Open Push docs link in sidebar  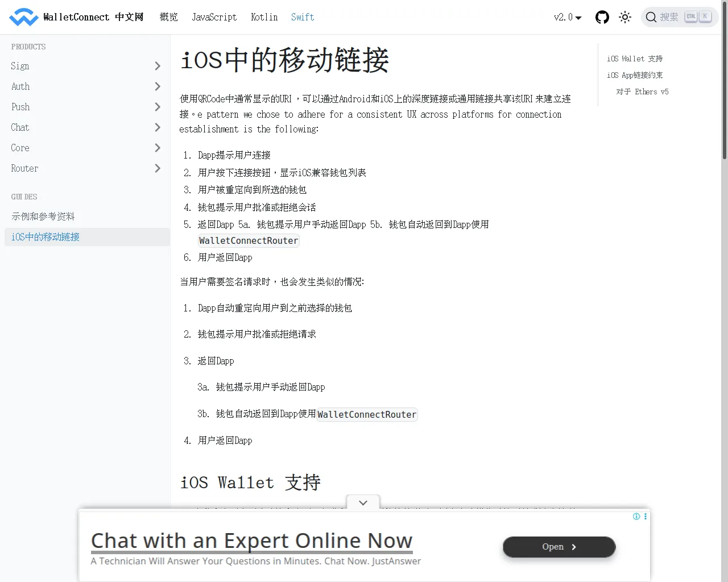(x=20, y=107)
